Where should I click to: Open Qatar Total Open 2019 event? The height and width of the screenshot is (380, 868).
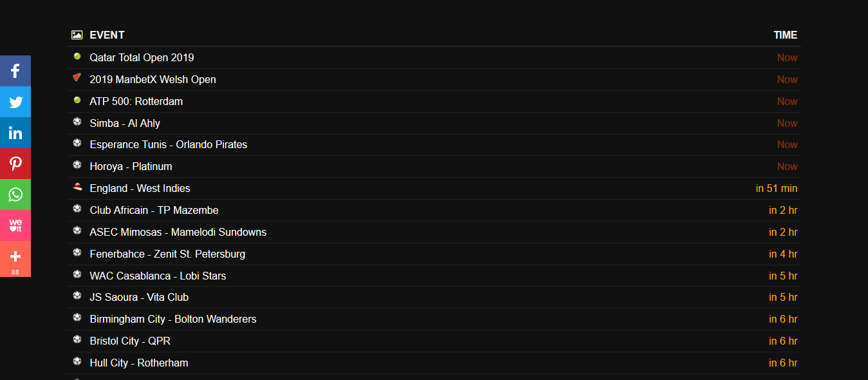142,58
